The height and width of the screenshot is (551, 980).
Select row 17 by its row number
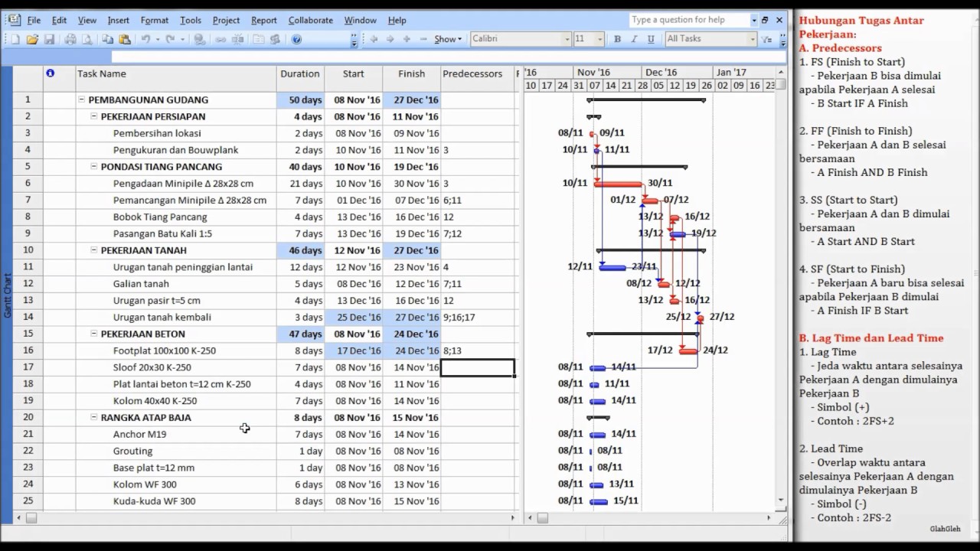tap(28, 367)
